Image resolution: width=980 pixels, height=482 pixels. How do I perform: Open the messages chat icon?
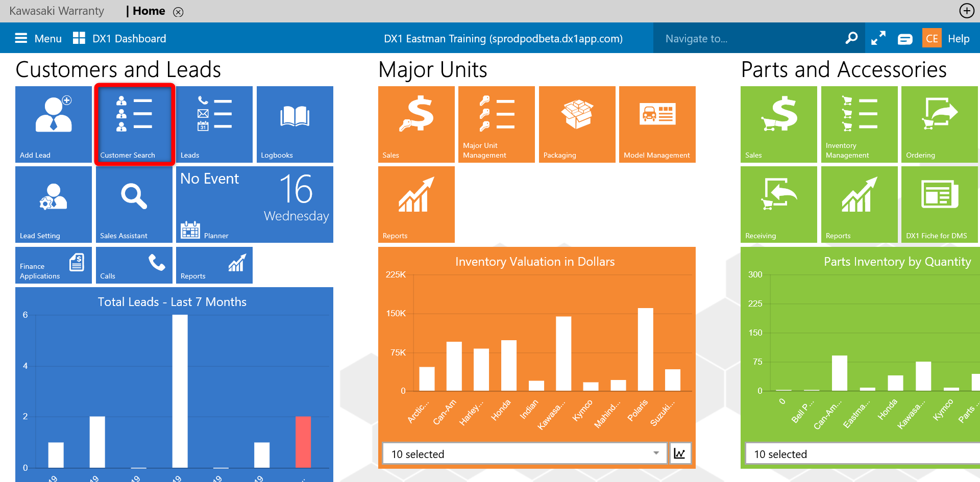pos(905,39)
